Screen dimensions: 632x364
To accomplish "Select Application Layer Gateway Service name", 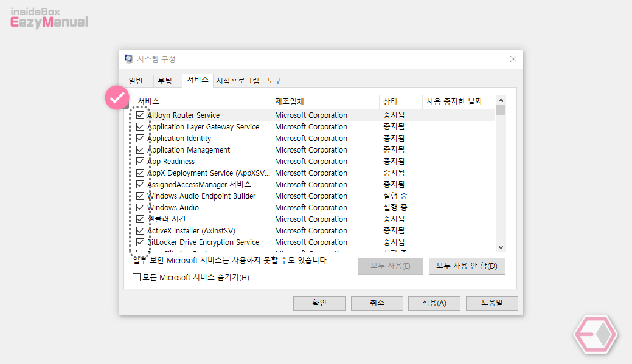I will tap(203, 127).
